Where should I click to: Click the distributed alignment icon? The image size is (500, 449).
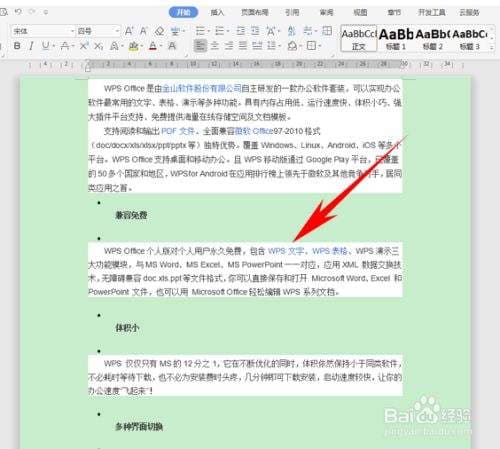(257, 45)
